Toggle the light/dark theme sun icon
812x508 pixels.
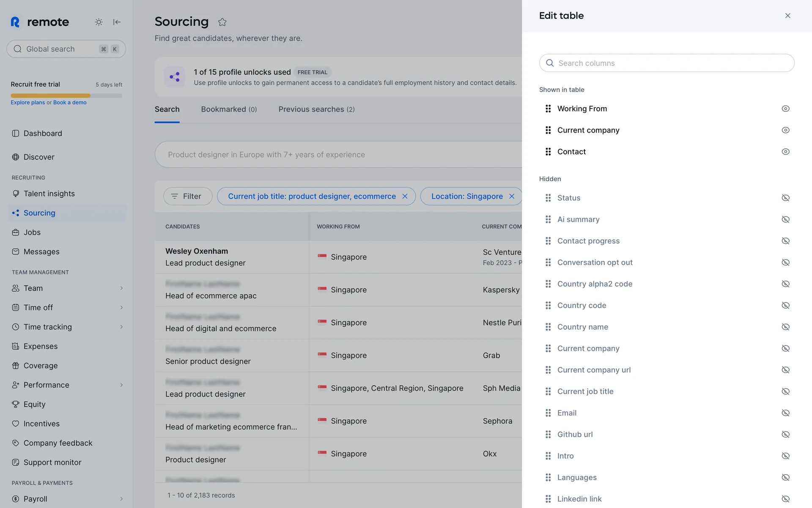[x=99, y=22]
